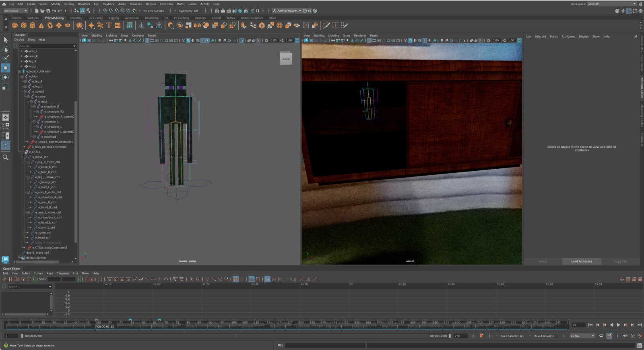
Task: Open the Workspace General dropdown
Action: (612, 4)
